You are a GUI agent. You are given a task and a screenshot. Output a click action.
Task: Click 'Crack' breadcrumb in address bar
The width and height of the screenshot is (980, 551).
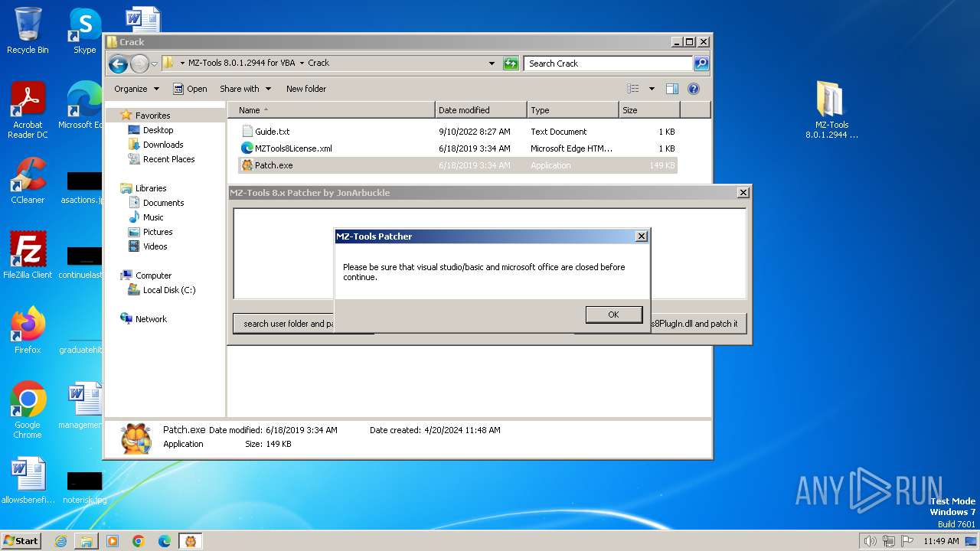point(318,63)
